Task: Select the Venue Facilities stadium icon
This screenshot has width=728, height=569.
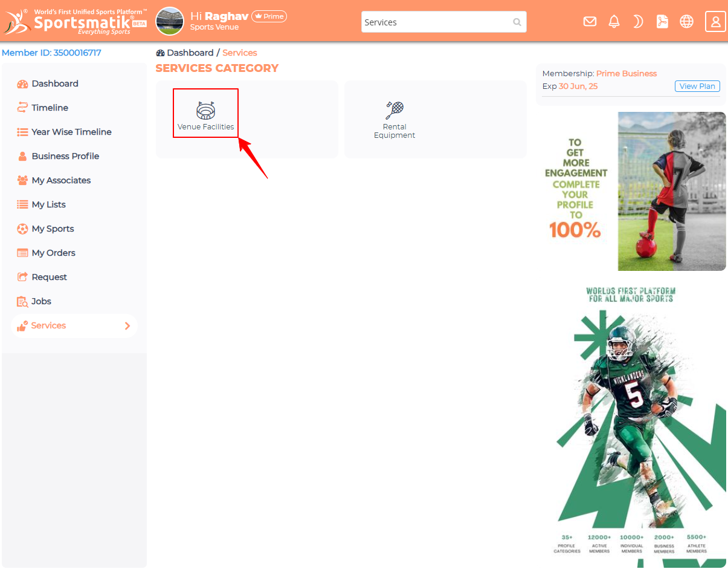Action: point(205,110)
